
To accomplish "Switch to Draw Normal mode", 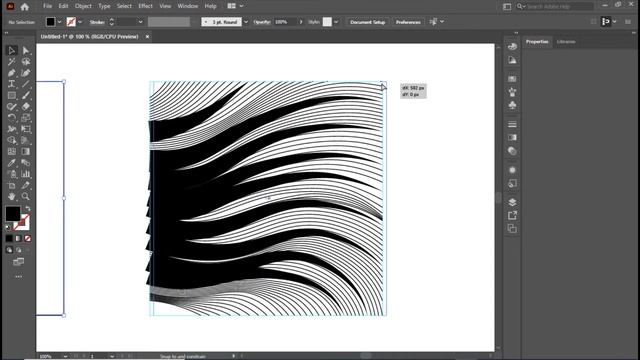I will [x=9, y=250].
